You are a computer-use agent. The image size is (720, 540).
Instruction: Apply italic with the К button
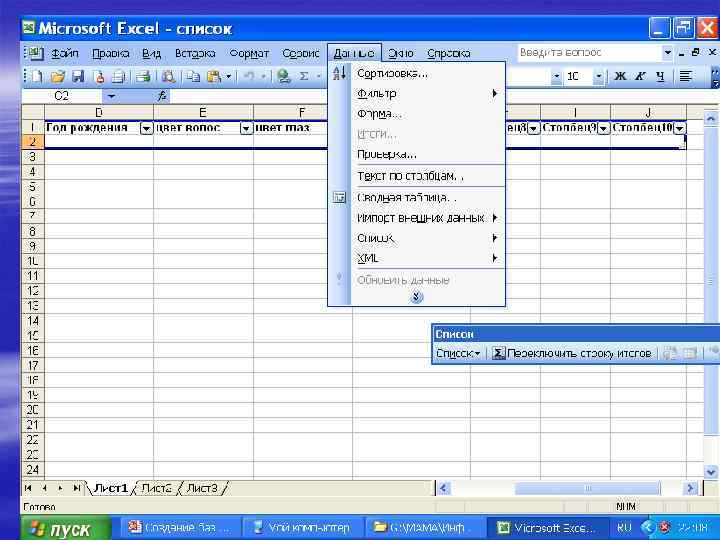(641, 76)
